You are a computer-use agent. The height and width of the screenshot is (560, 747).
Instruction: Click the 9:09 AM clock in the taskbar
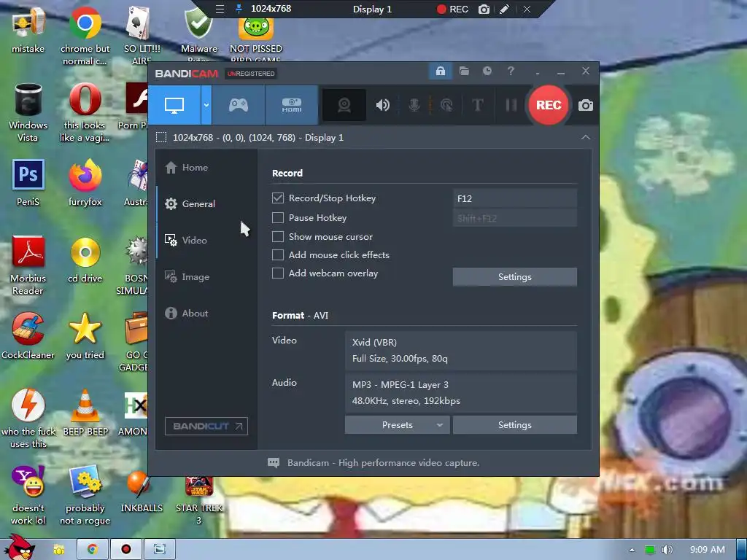708,550
